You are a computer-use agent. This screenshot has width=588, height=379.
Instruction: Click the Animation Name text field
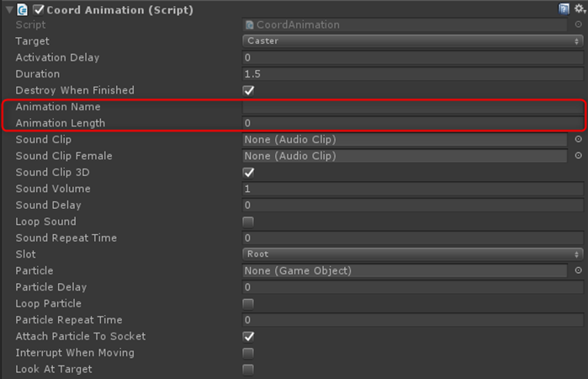pyautogui.click(x=412, y=107)
